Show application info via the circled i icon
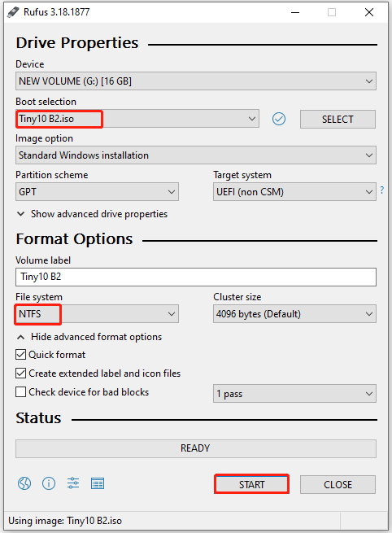The image size is (392, 533). pyautogui.click(x=49, y=483)
